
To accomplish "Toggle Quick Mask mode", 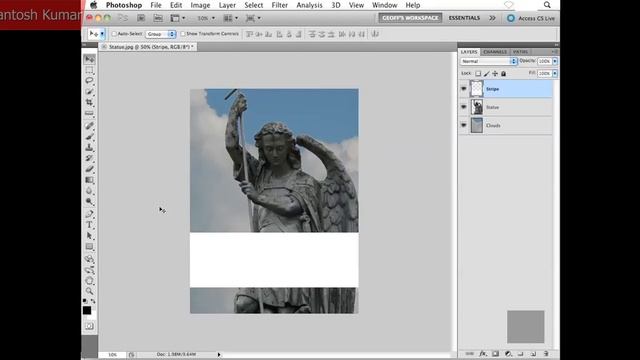I will click(x=89, y=326).
